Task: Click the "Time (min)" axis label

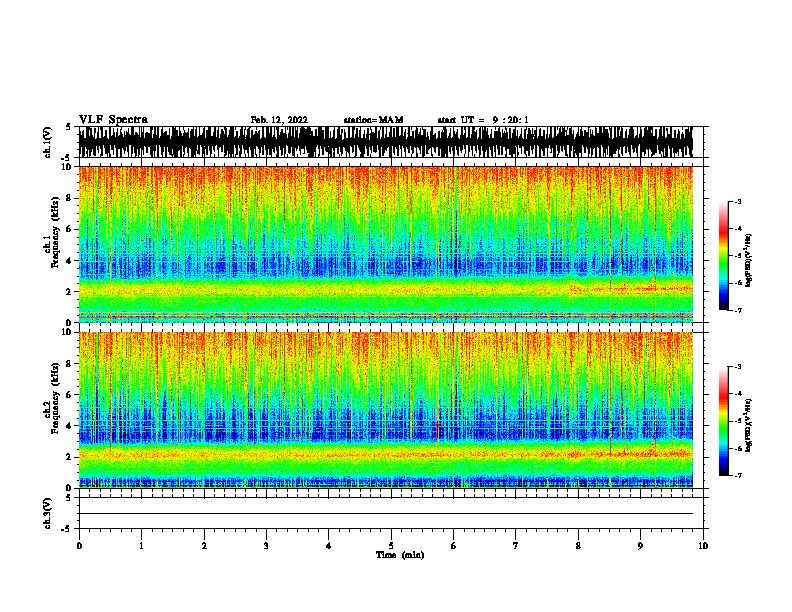Action: pos(400,555)
